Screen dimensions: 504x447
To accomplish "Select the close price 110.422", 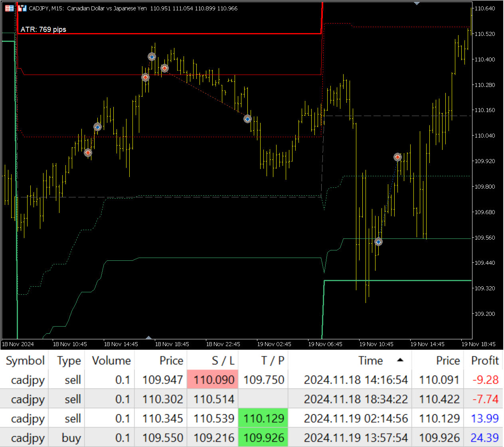I will click(439, 399).
